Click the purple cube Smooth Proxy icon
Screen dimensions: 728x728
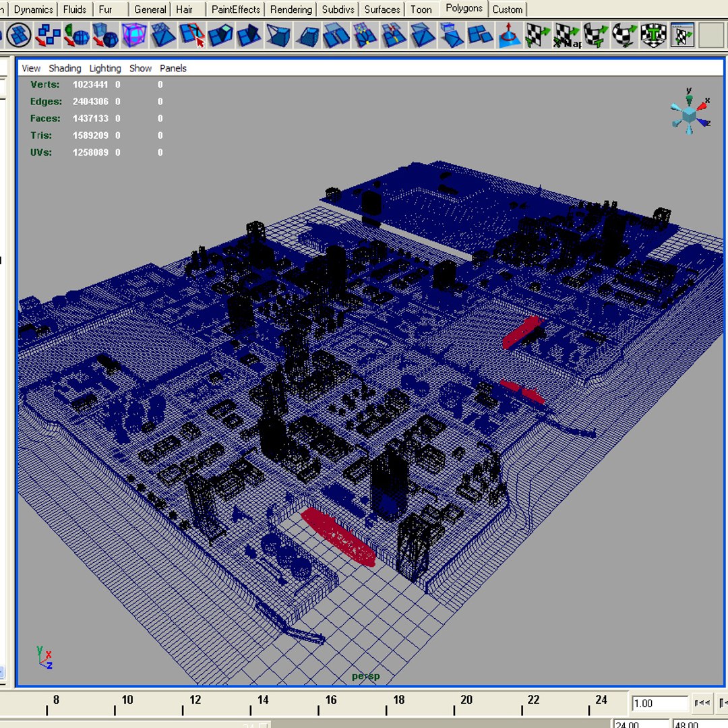[134, 35]
